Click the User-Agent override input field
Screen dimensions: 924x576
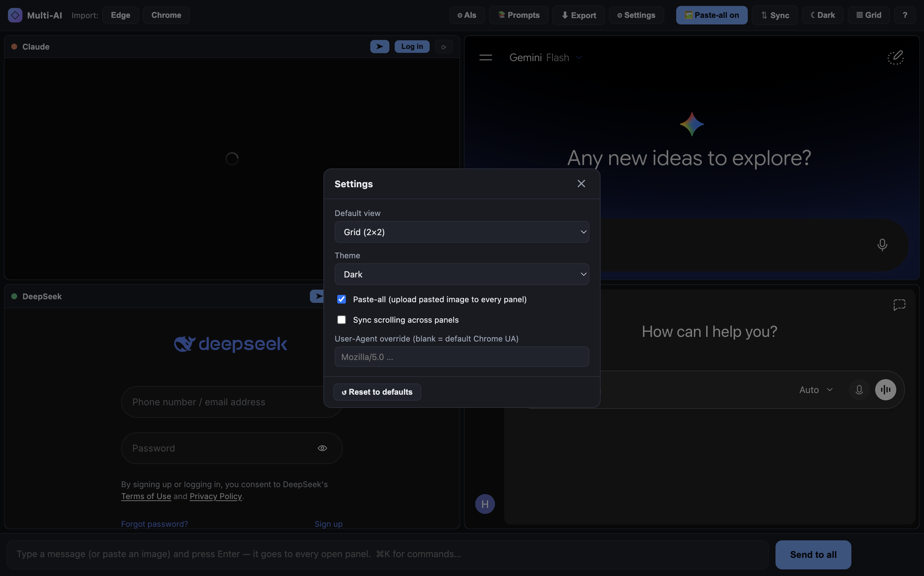462,357
